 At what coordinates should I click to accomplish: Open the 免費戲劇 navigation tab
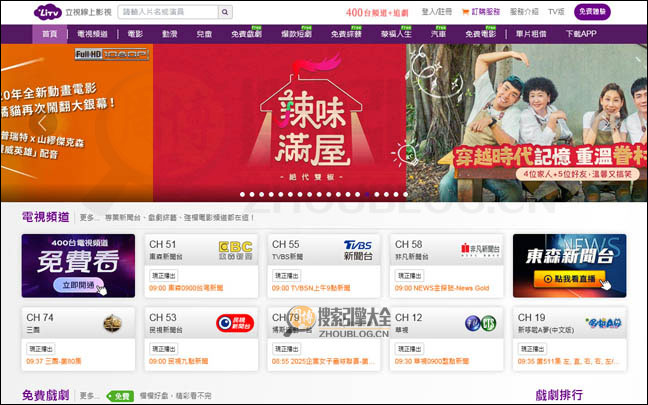tap(247, 34)
